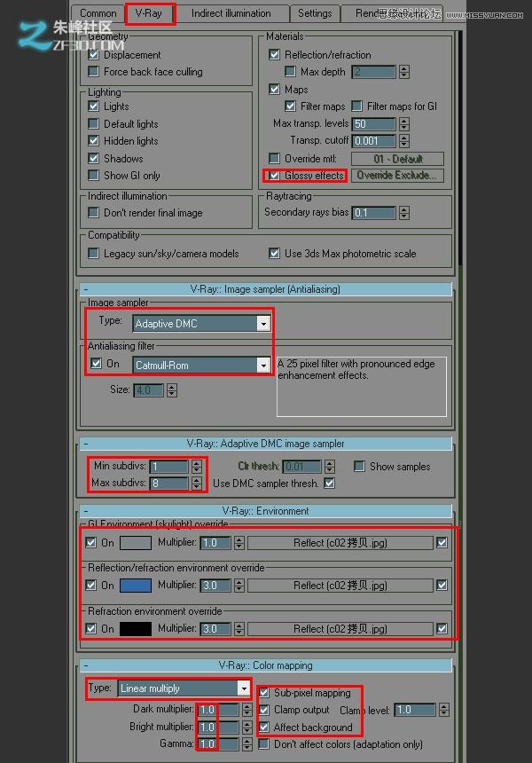Image resolution: width=532 pixels, height=763 pixels.
Task: Collapse Adaptive DMC image sampler rollout
Action: (x=265, y=444)
